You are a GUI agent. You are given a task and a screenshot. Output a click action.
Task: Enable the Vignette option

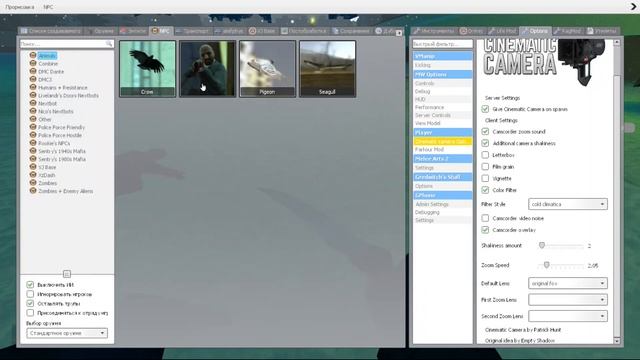485,178
